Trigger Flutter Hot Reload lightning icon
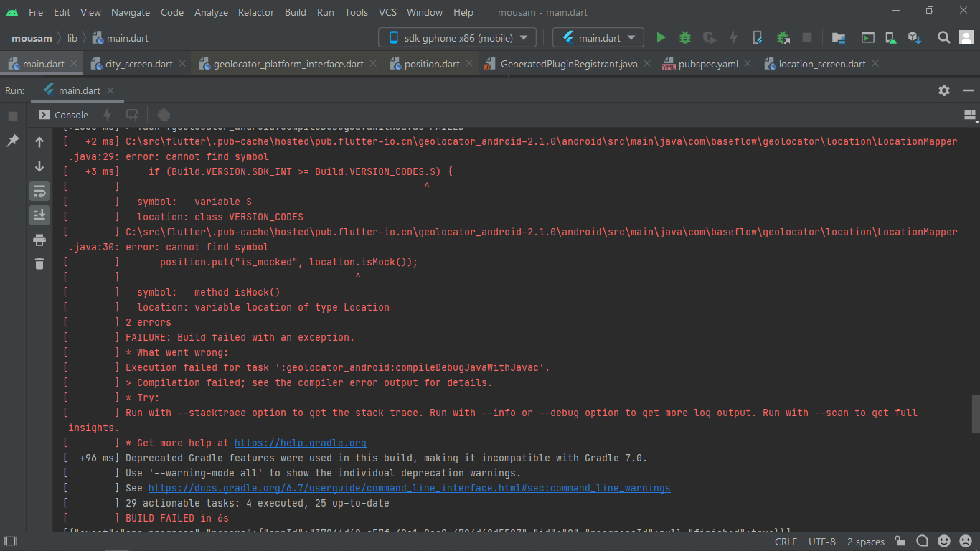The height and width of the screenshot is (551, 980). [732, 38]
